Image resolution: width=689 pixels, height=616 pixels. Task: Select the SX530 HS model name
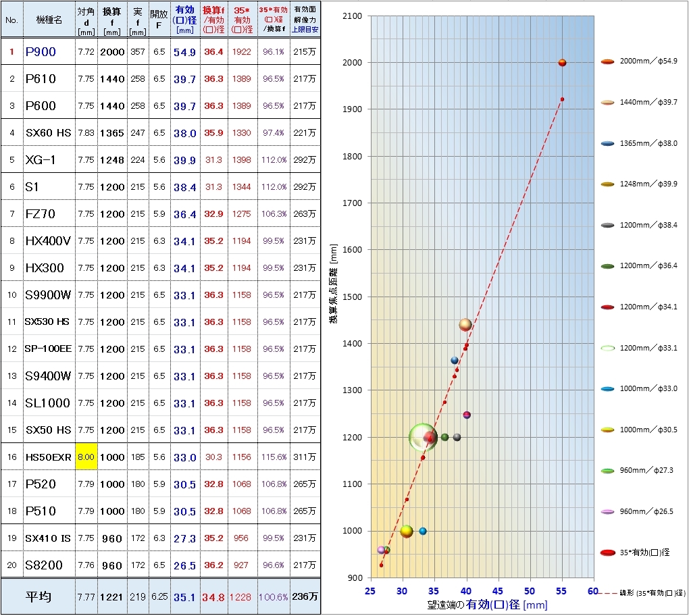(x=47, y=322)
